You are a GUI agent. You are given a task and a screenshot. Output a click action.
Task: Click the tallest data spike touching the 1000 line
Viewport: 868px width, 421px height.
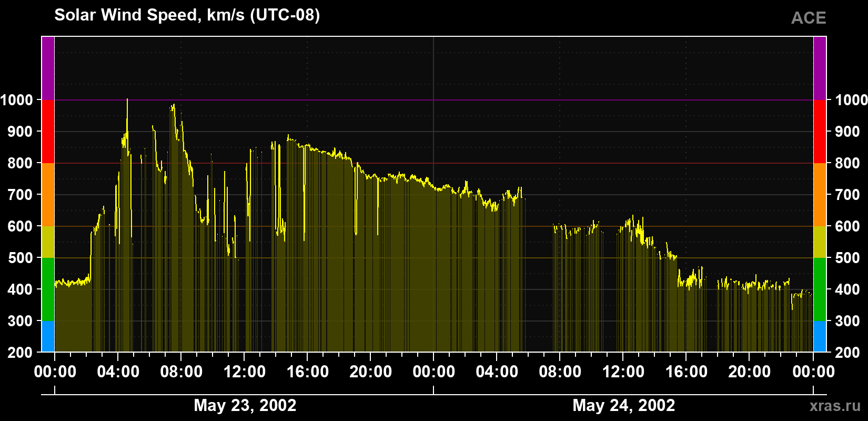[127, 126]
